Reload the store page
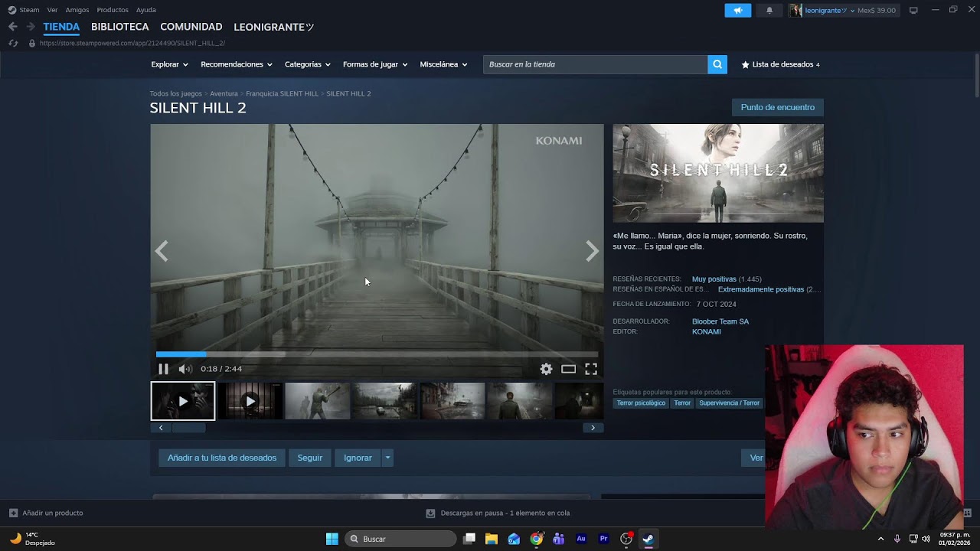 [x=13, y=43]
